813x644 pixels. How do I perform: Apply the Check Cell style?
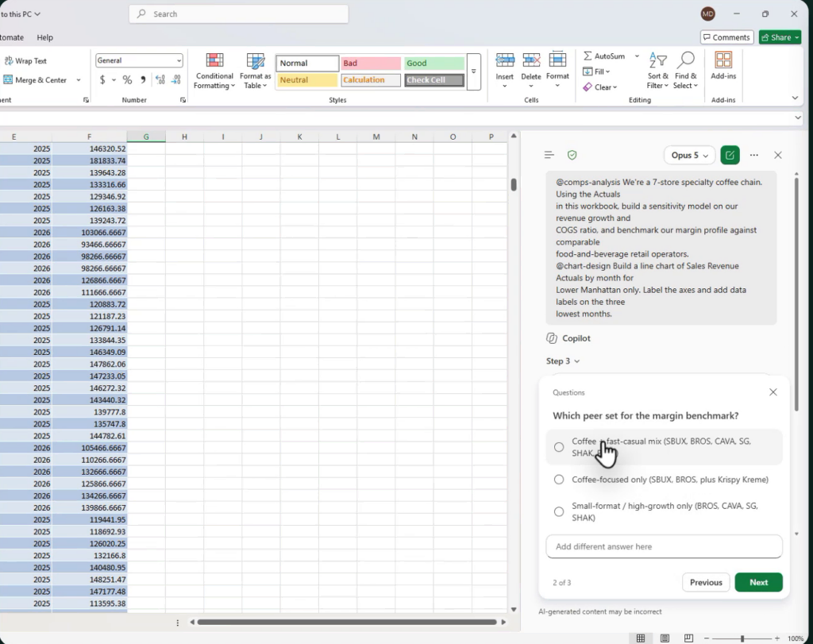click(434, 80)
